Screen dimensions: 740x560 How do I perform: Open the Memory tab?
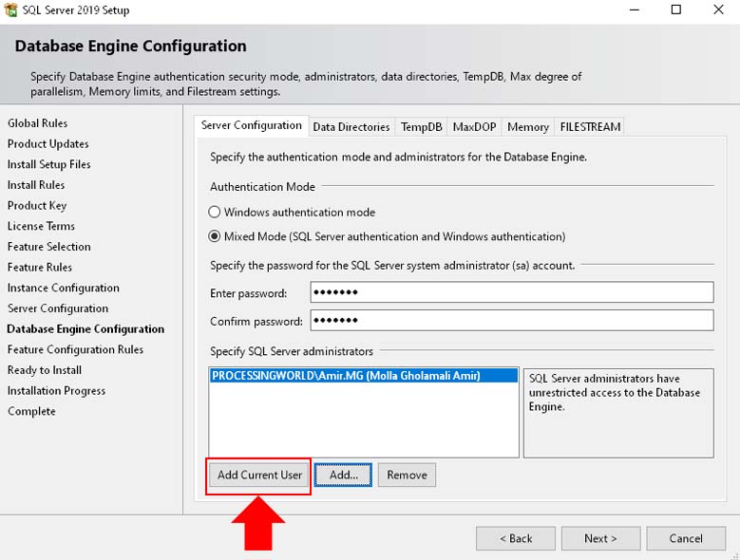[x=527, y=127]
